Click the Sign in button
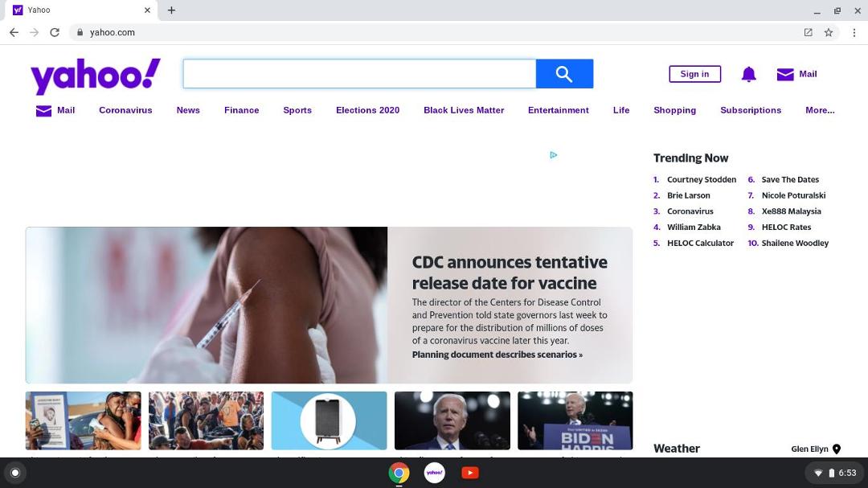The image size is (868, 488). click(x=694, y=74)
